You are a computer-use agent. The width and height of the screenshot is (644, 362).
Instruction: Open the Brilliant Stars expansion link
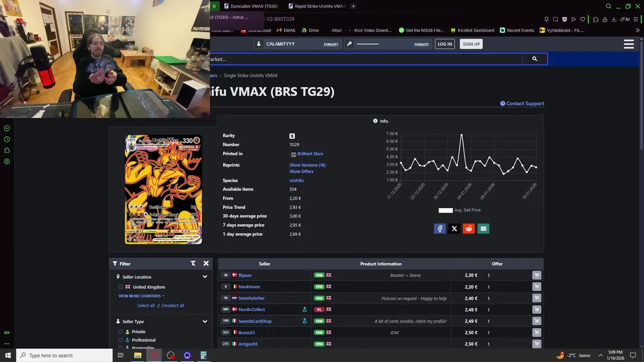tap(310, 154)
